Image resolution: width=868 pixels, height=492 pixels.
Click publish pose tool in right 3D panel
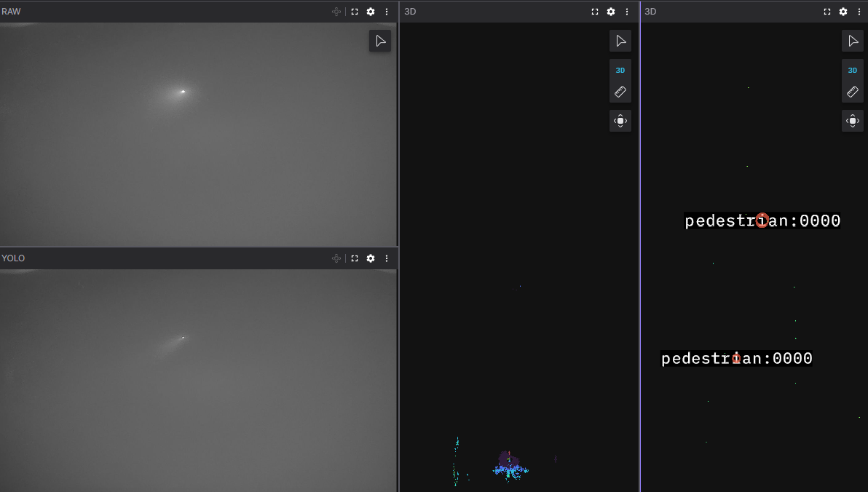tap(853, 122)
